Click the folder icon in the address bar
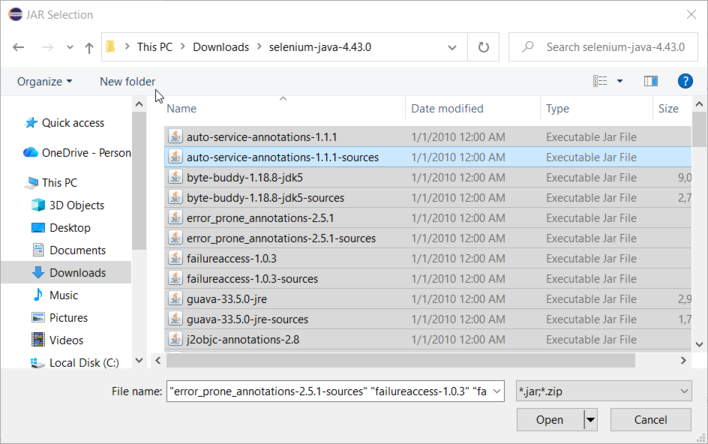Image resolution: width=708 pixels, height=444 pixels. [x=111, y=47]
